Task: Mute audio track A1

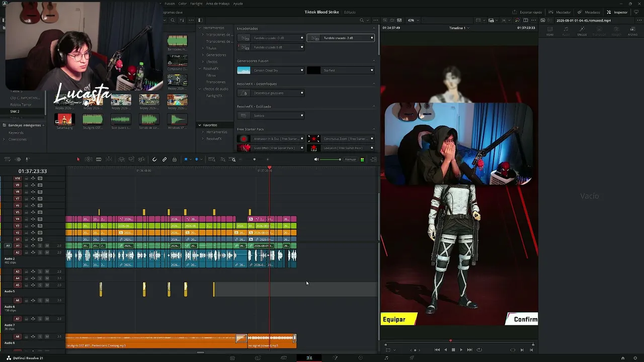Action: pos(47,246)
